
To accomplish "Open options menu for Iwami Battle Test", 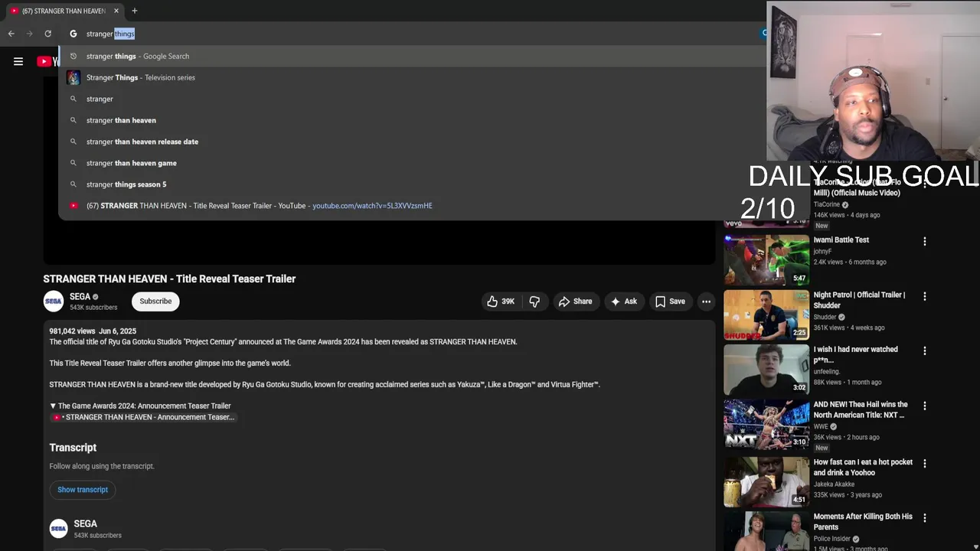I will (x=925, y=241).
